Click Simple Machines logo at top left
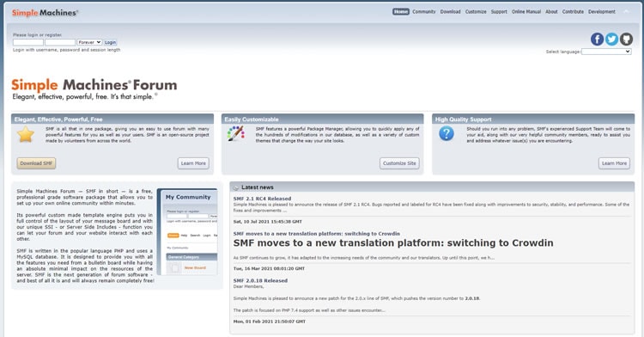Screen dimensions: 644x337 click(x=45, y=13)
